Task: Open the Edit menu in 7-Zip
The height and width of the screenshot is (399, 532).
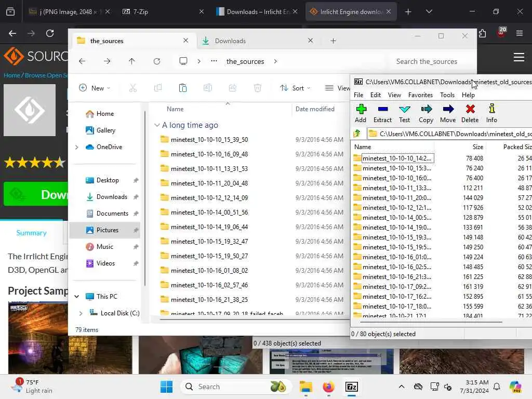Action: pyautogui.click(x=375, y=95)
